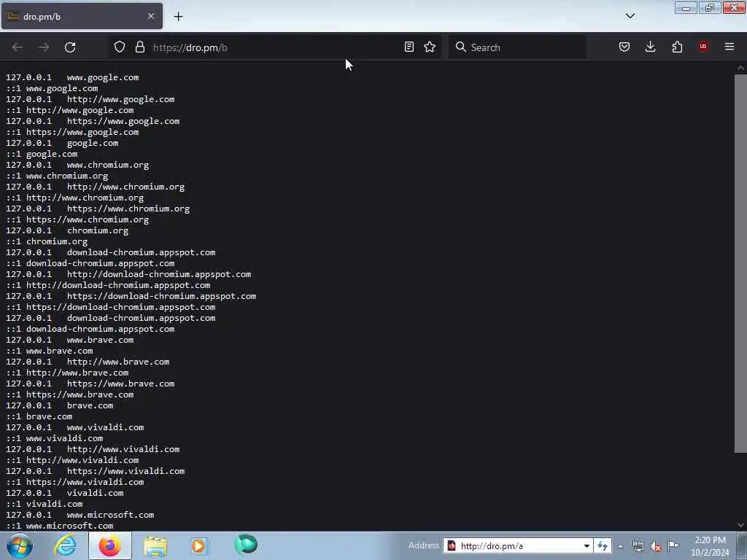Click scrollbar up arrow at top
The width and height of the screenshot is (747, 560).
pyautogui.click(x=740, y=68)
